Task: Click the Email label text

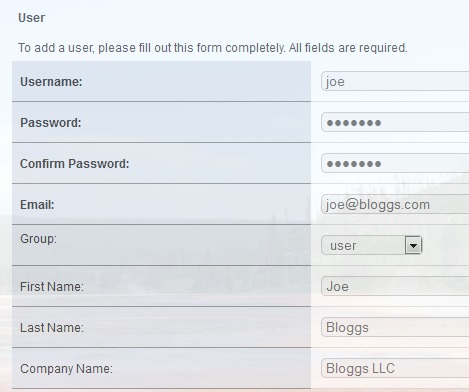Action: click(x=37, y=205)
